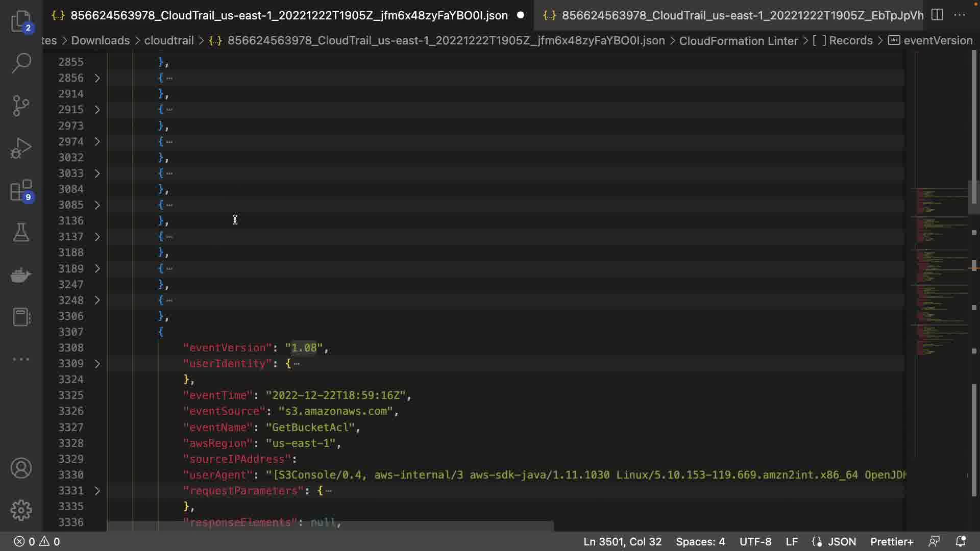The image size is (980, 551).
Task: Click the horizontal scrollbar at bottom
Action: pyautogui.click(x=330, y=526)
